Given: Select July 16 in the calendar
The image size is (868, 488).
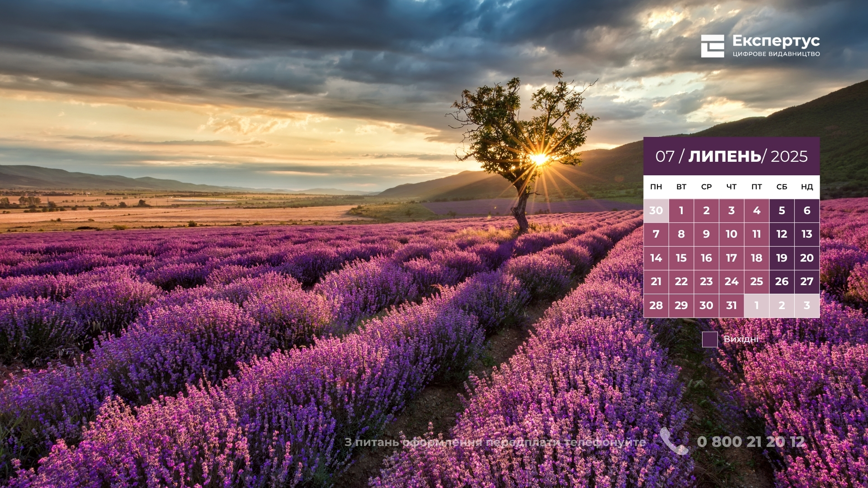Looking at the screenshot, I should [x=706, y=258].
